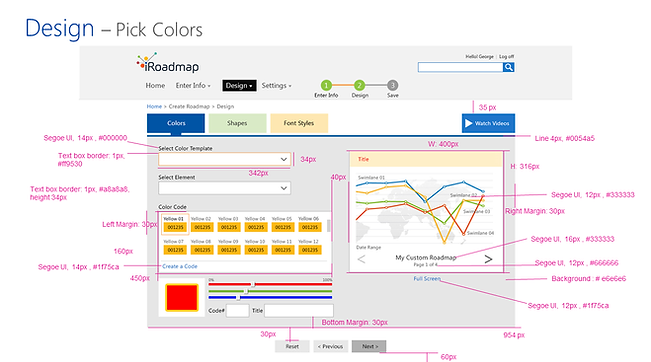The width and height of the screenshot is (651, 362).
Task: Open the Full Screen link
Action: [x=427, y=279]
